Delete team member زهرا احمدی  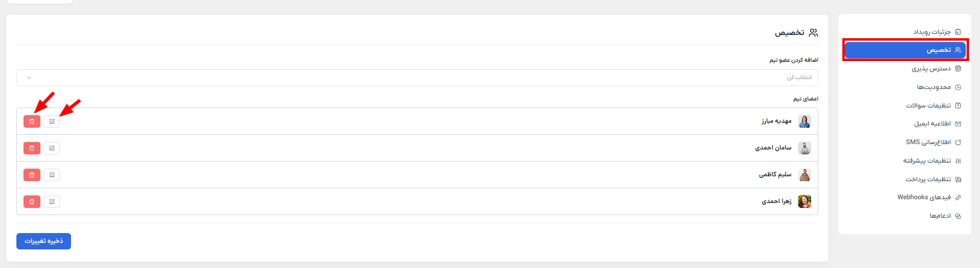click(x=32, y=201)
